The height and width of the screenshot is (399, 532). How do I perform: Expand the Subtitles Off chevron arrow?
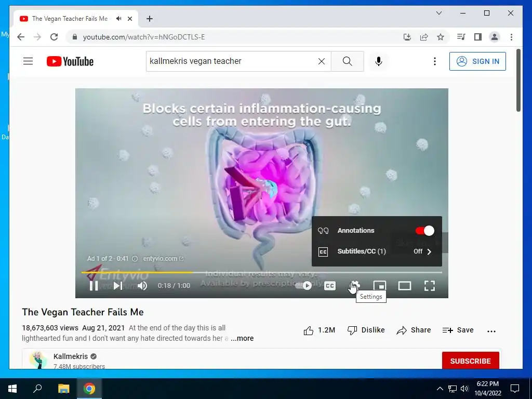[429, 251]
